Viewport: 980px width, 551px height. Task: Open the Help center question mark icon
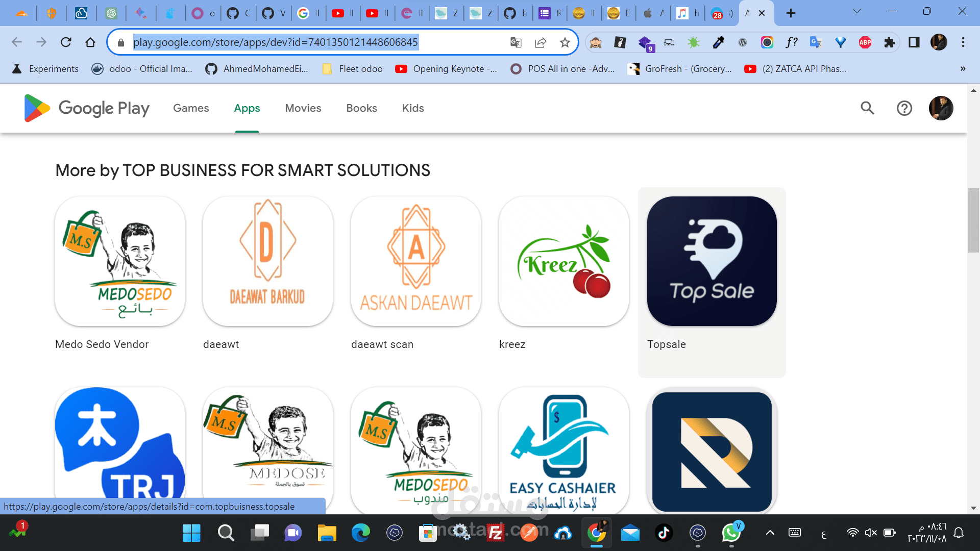pos(904,108)
